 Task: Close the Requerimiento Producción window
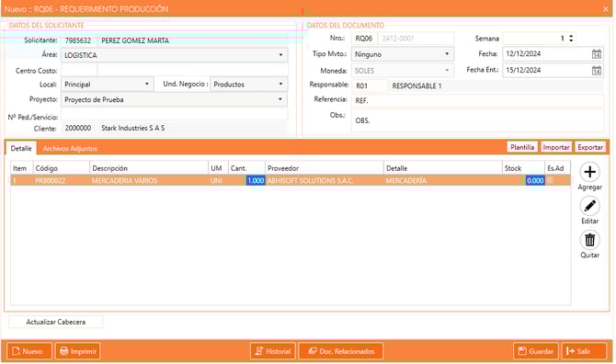[605, 9]
